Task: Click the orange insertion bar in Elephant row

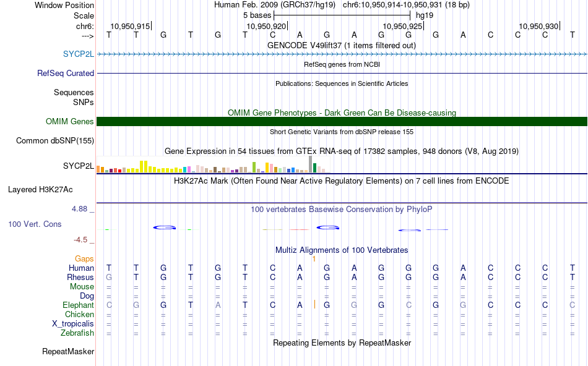Action: click(x=314, y=305)
